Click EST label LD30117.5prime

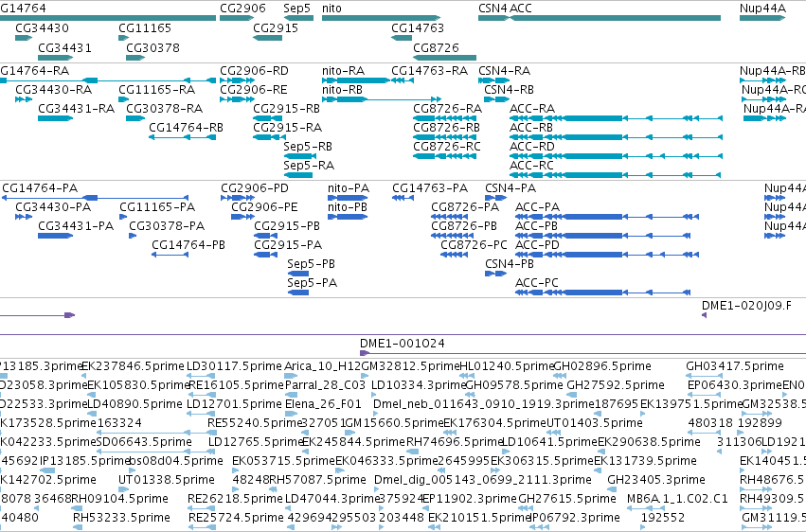234,366
